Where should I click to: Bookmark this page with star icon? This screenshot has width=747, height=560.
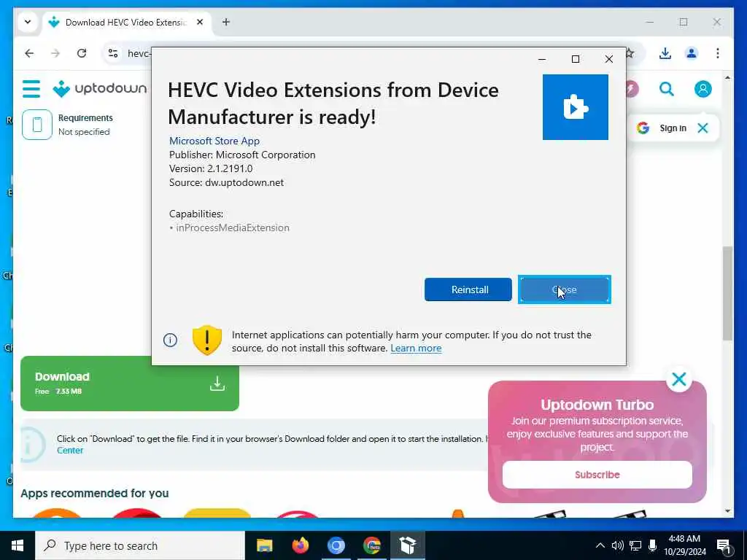pyautogui.click(x=630, y=53)
